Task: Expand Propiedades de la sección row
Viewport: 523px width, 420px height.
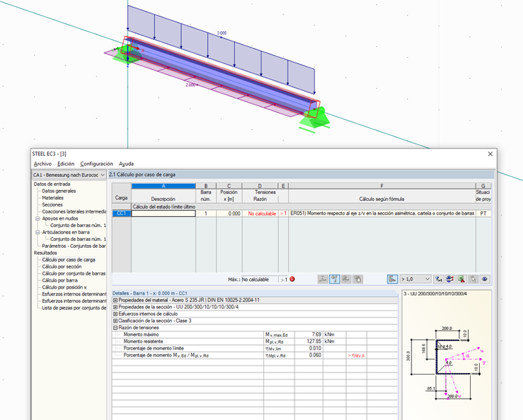Action: pos(116,307)
